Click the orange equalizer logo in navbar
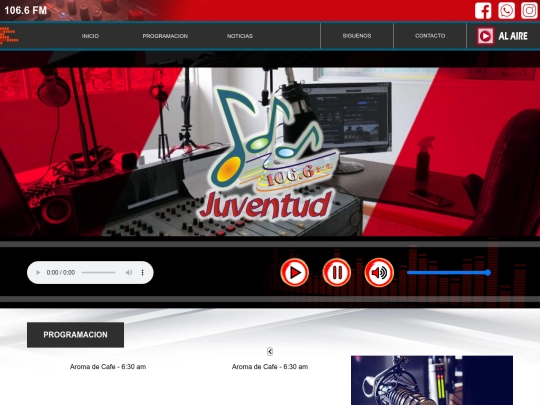The height and width of the screenshot is (405, 540). tap(9, 36)
